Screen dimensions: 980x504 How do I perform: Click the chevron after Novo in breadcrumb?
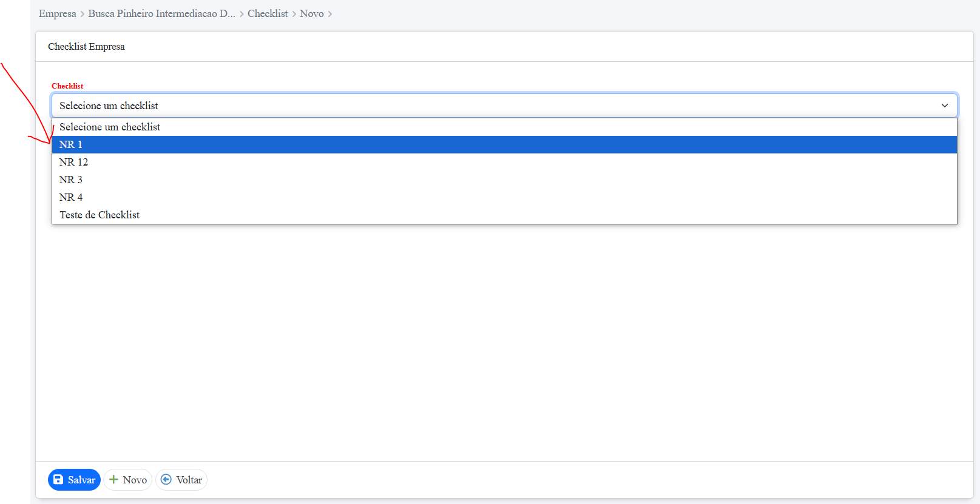click(330, 14)
